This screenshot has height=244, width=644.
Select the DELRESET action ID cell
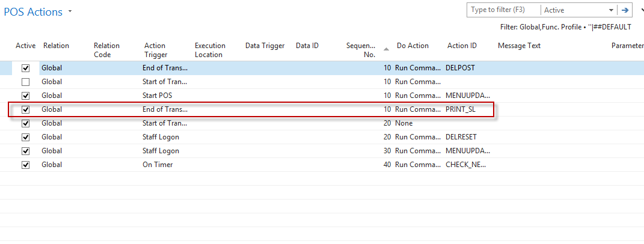tap(461, 137)
